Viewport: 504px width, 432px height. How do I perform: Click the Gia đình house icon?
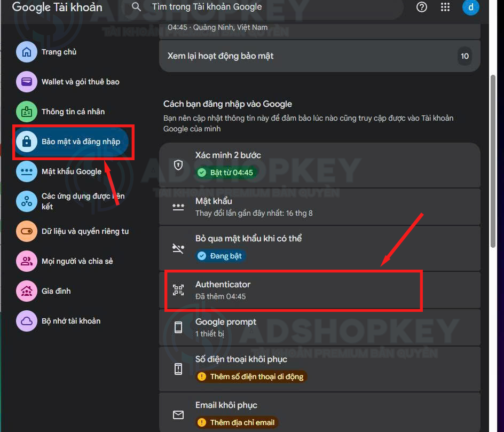pos(27,291)
